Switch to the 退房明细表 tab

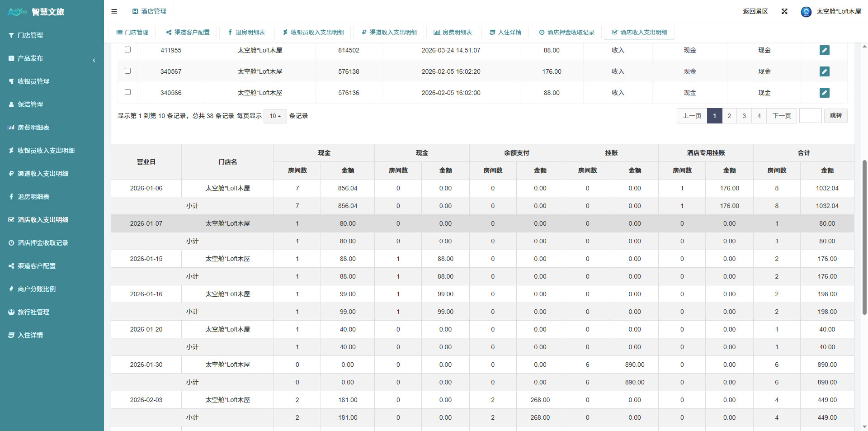pos(246,33)
